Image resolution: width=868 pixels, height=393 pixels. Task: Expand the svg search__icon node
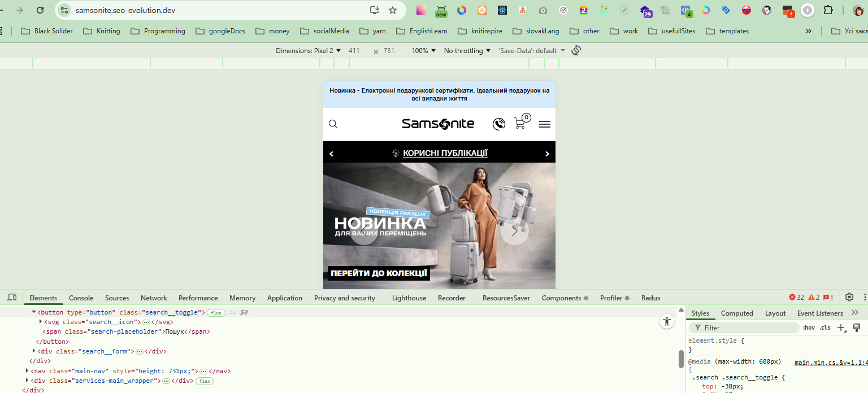[x=40, y=322]
